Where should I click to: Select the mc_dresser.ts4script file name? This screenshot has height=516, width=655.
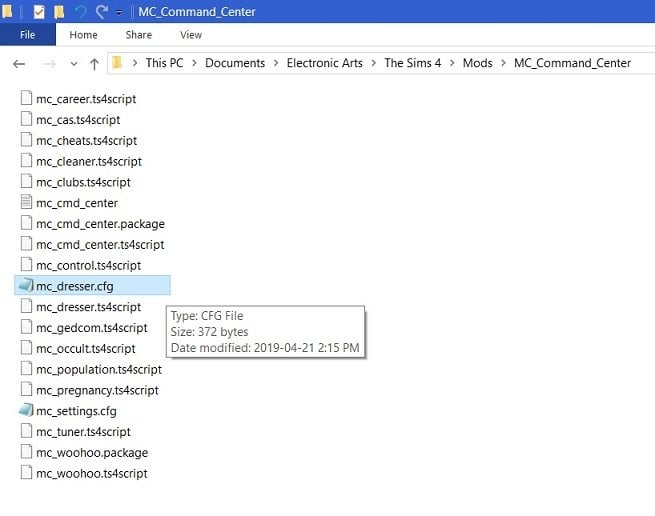point(89,307)
